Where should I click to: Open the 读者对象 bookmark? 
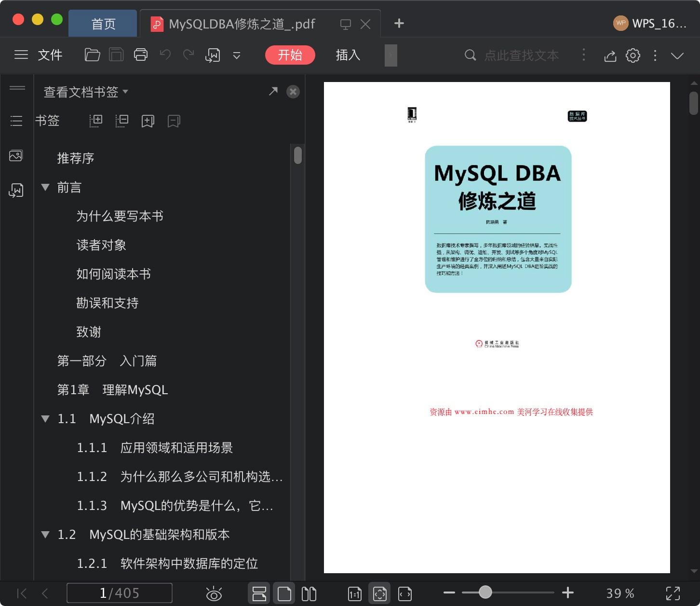coord(101,245)
